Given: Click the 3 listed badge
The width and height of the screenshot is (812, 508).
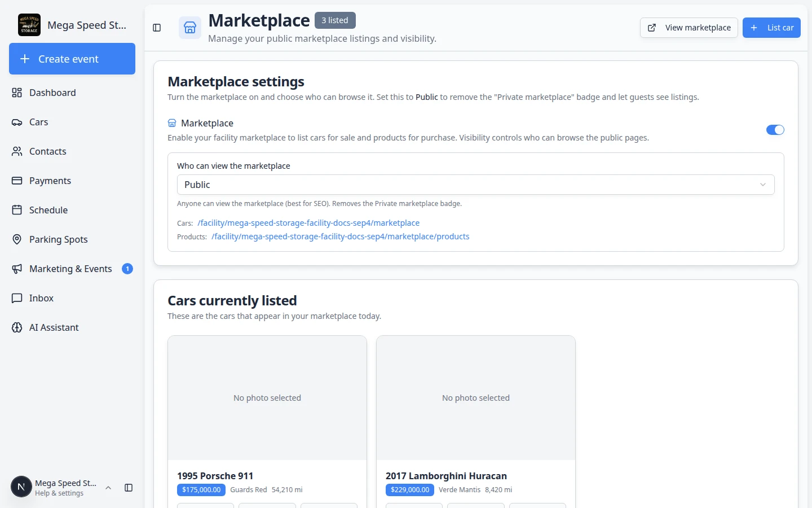Looking at the screenshot, I should click(x=335, y=20).
